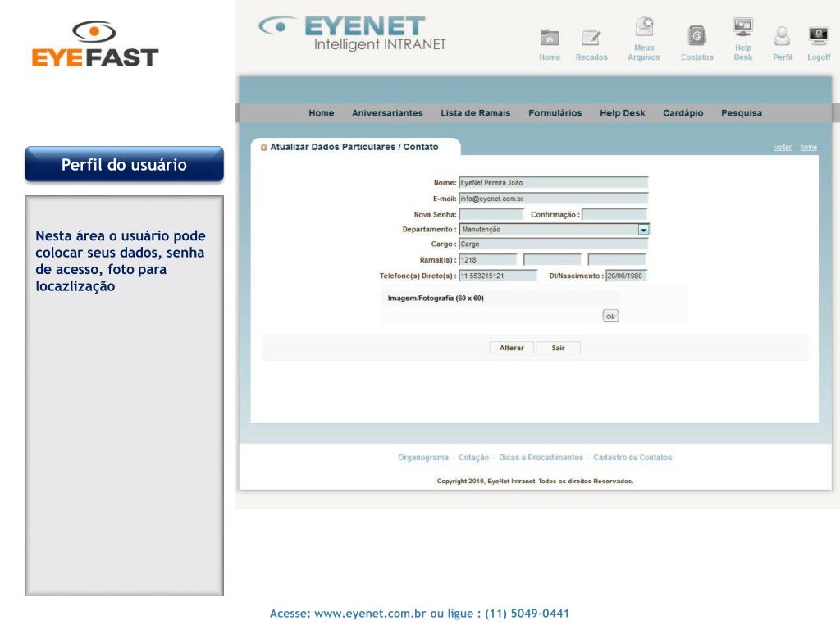Open the Perfil user icon

click(x=782, y=36)
